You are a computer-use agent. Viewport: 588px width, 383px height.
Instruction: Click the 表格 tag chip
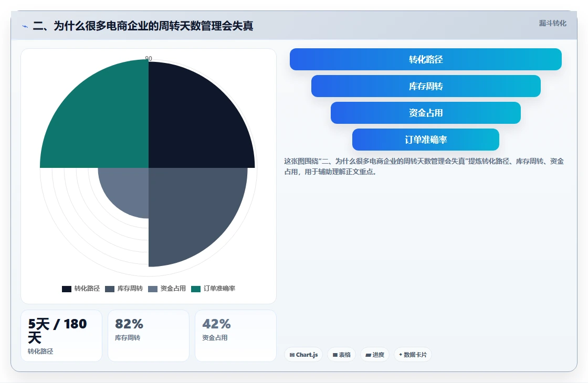(342, 355)
